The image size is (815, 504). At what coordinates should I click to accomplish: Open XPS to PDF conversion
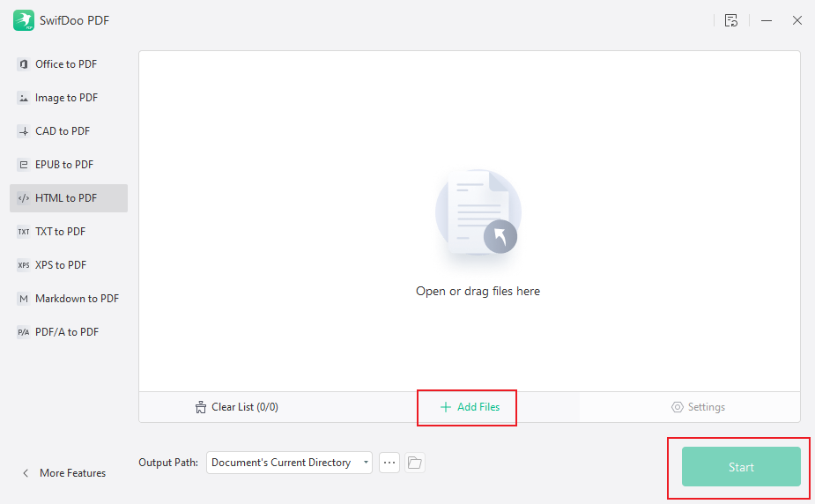click(69, 265)
